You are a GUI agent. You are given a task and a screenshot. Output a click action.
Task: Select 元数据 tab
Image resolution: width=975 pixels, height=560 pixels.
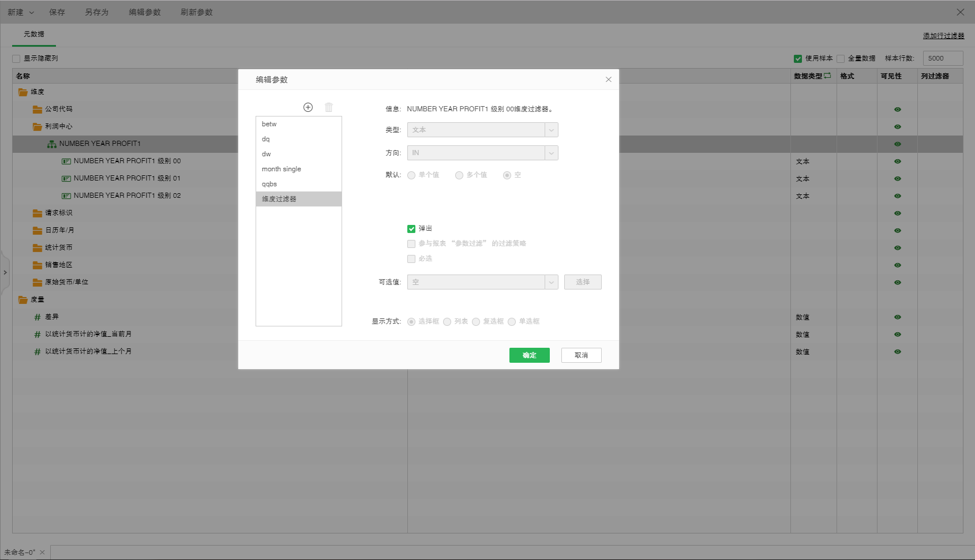click(x=34, y=35)
